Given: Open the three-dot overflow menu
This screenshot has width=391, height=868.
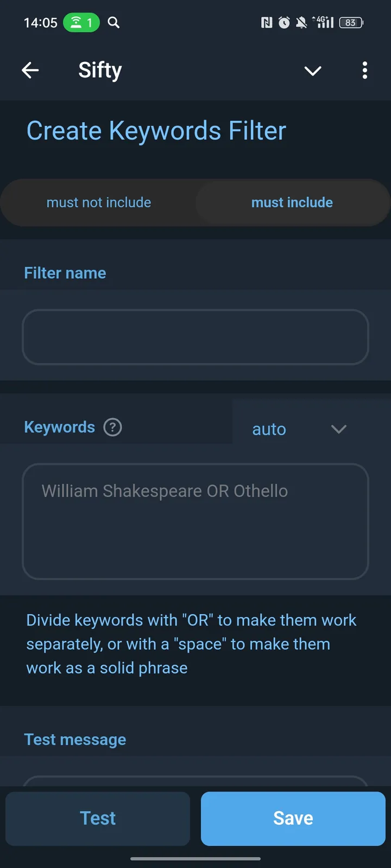Looking at the screenshot, I should [365, 71].
